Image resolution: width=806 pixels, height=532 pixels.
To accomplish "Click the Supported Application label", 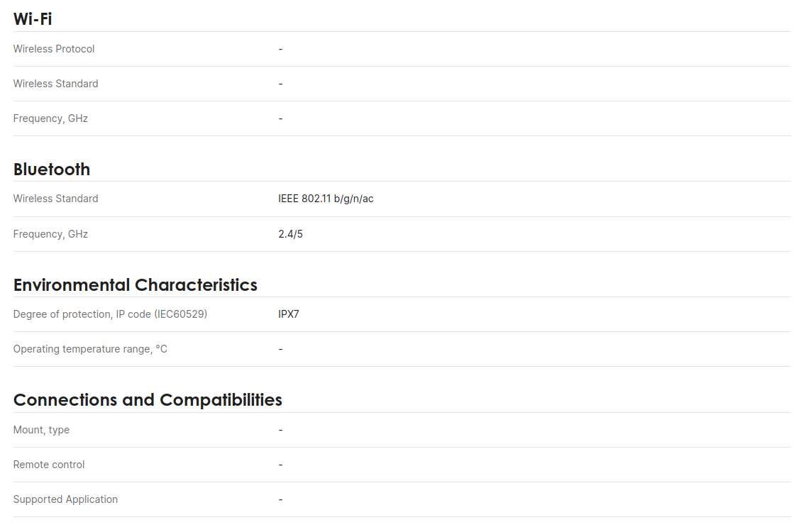I will pyautogui.click(x=65, y=499).
